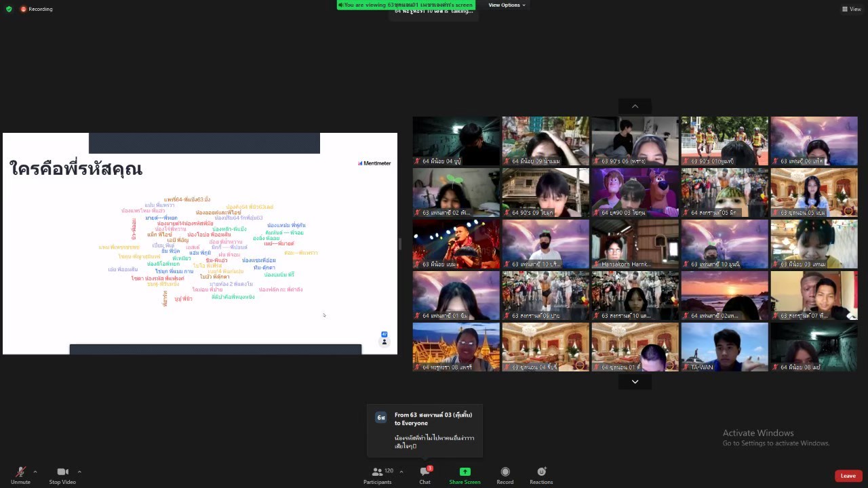Click the green Share Screen icon
The height and width of the screenshot is (488, 868).
point(465,472)
